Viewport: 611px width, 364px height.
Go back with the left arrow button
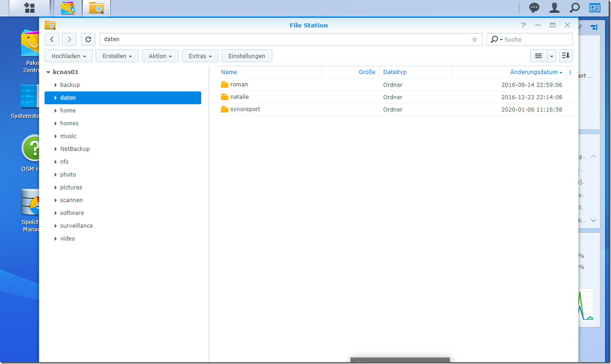52,39
